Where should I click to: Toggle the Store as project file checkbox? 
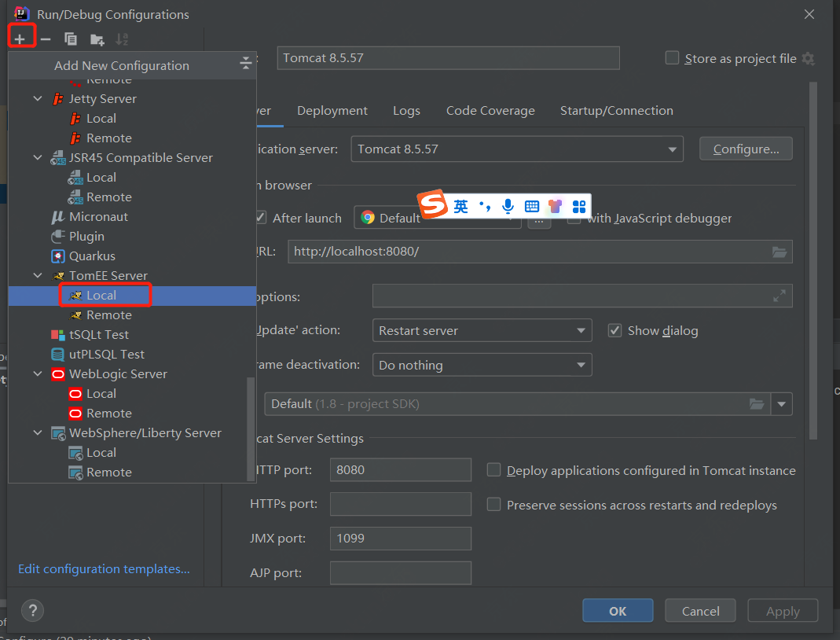pyautogui.click(x=672, y=58)
